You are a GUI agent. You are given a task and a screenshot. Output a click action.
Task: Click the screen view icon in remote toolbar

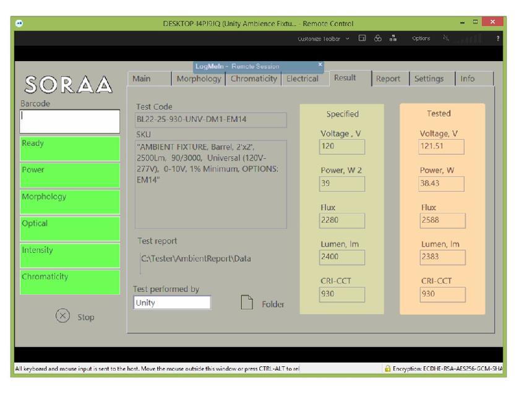[x=362, y=38]
